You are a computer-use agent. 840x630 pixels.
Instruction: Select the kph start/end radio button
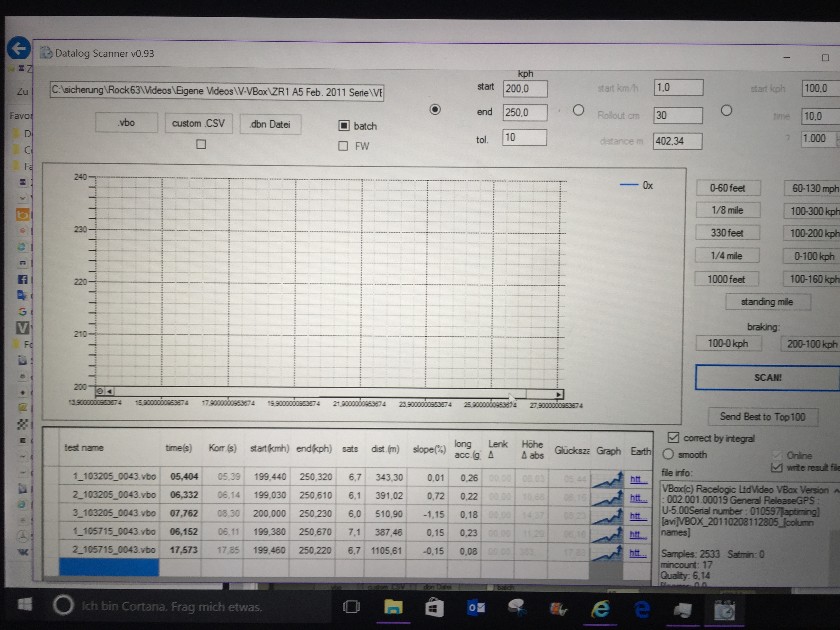point(435,110)
